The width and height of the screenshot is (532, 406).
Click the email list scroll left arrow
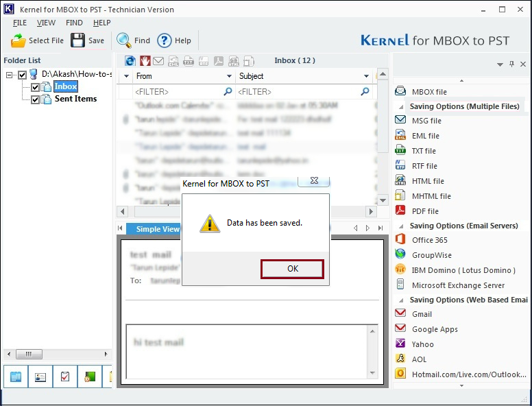point(123,211)
